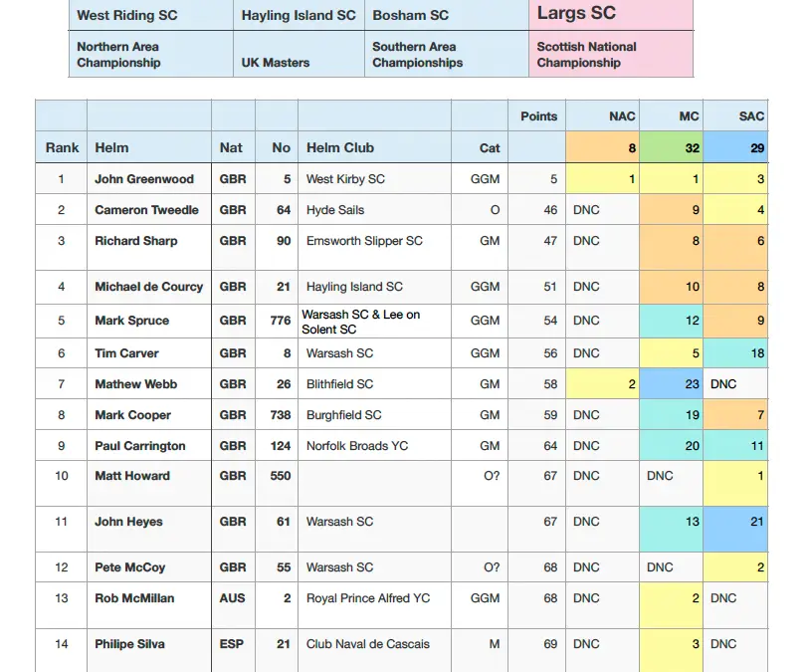The image size is (809, 672).
Task: Click the Burghfield SC club cell
Action: 374,414
